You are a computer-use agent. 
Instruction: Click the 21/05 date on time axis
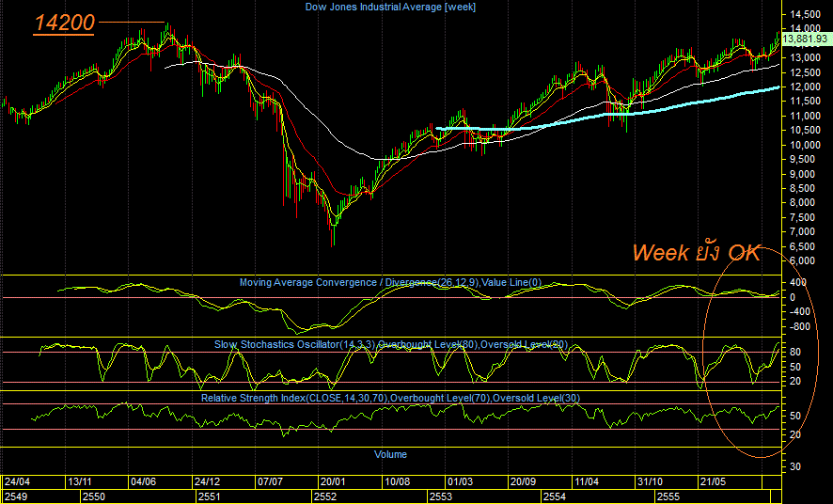713,481
